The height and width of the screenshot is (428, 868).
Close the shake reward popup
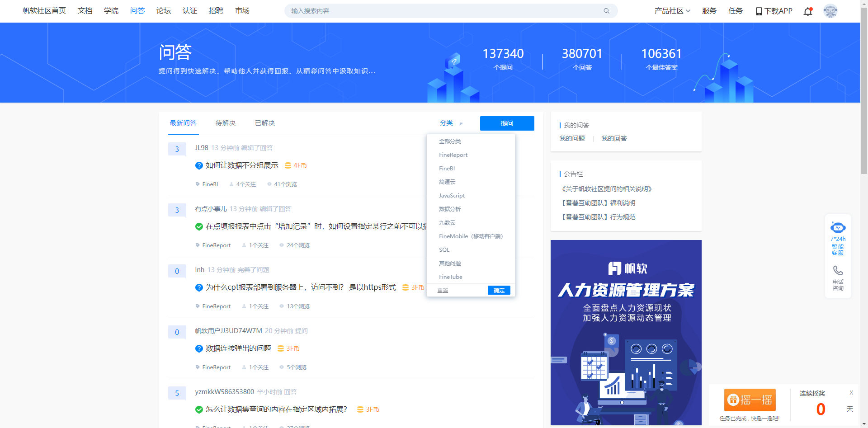(851, 392)
